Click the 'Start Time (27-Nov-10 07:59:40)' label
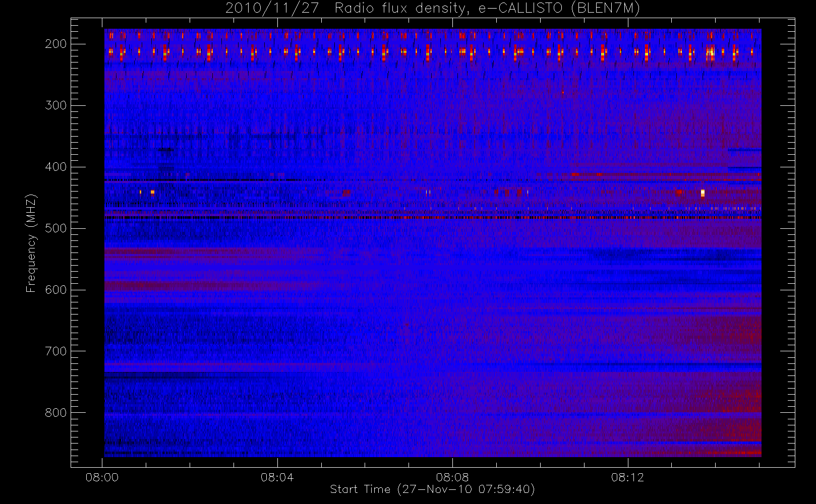 (x=432, y=489)
